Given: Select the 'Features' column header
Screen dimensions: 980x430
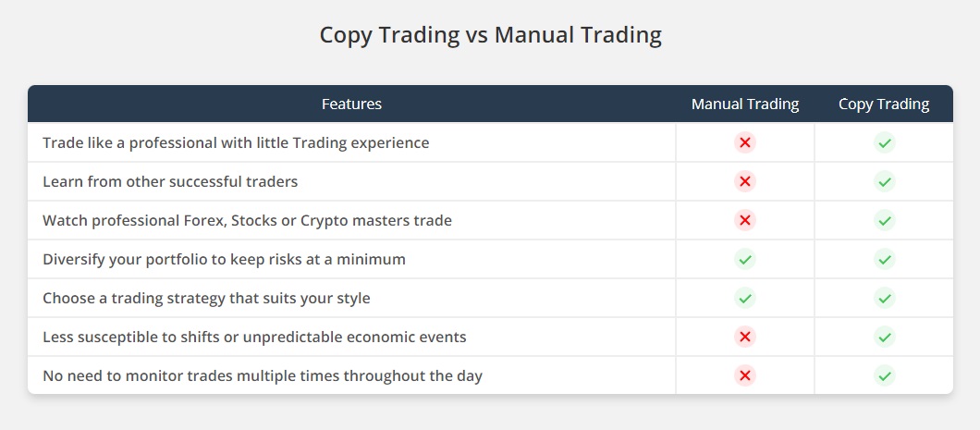Looking at the screenshot, I should coord(351,104).
